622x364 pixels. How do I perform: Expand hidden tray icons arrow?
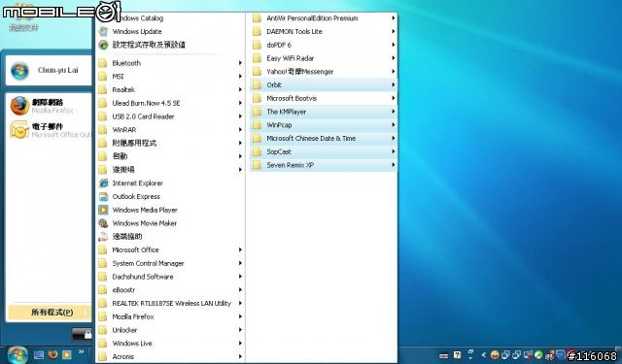[484, 355]
